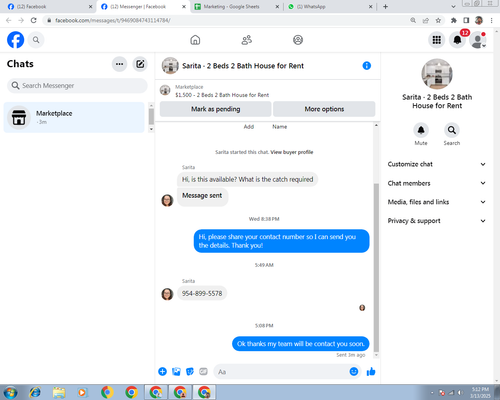Open Chats options three-dot button
500x400 pixels.
pyautogui.click(x=119, y=64)
